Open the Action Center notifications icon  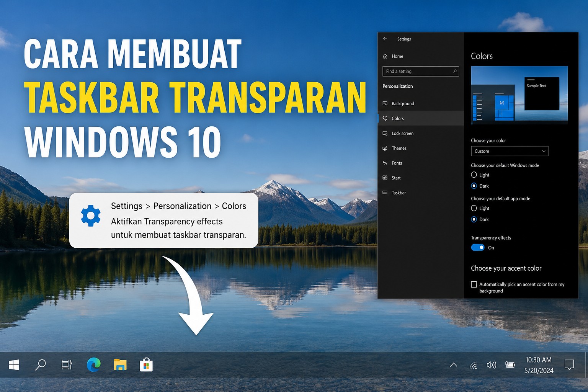pyautogui.click(x=569, y=365)
